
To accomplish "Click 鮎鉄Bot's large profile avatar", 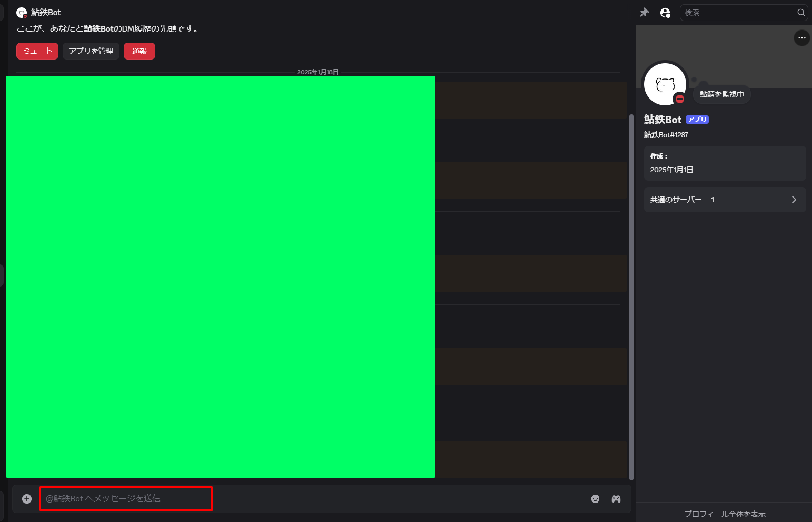I will 665,84.
